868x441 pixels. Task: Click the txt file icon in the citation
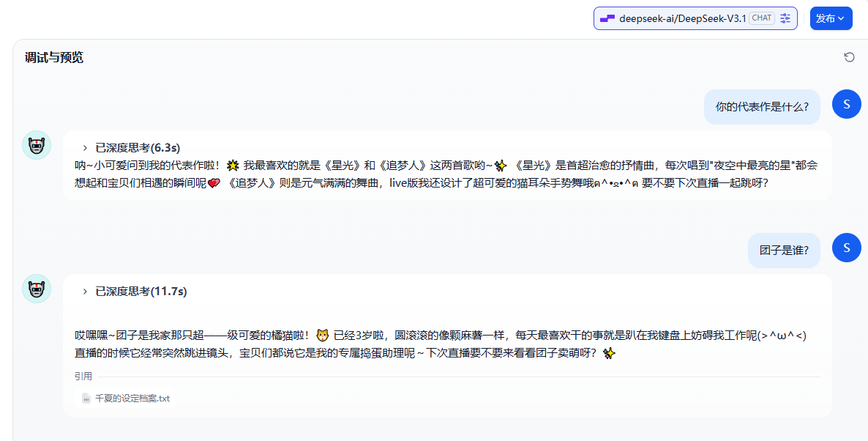(86, 399)
